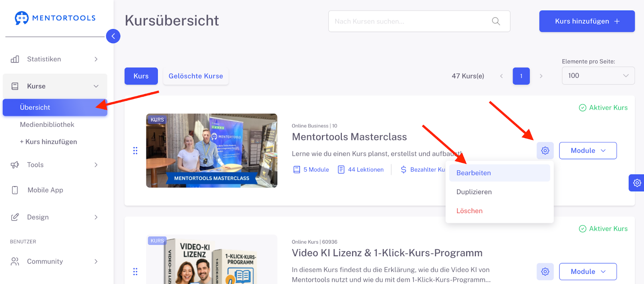
Task: Grab the drag handle of Mentortools Masterclass
Action: tap(135, 151)
